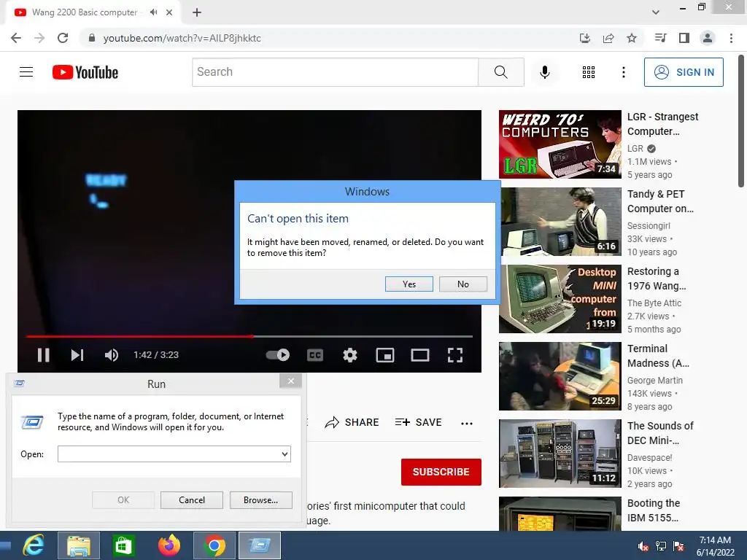Screen dimensions: 747x560
Task: Open the Chrome three-dot menu
Action: click(x=731, y=38)
